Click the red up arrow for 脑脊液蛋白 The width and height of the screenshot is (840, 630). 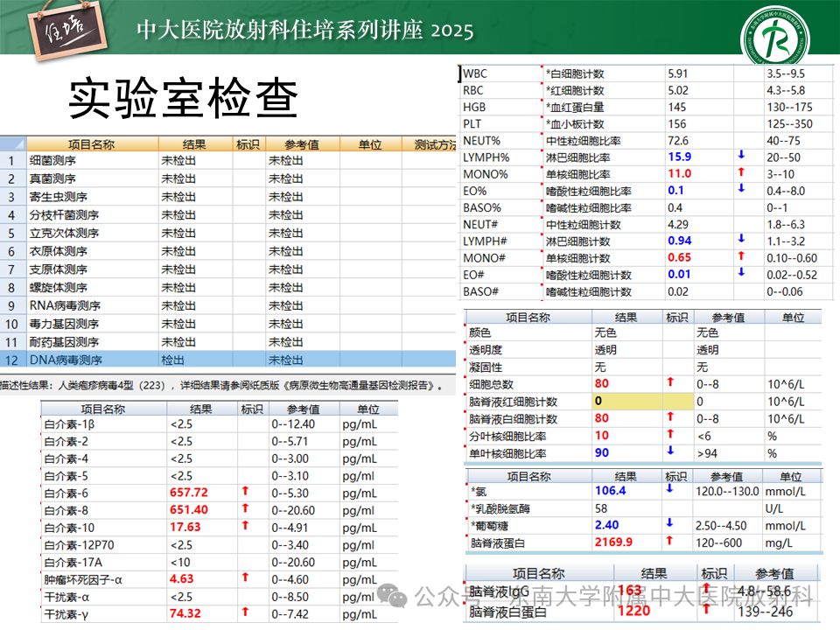(x=669, y=542)
